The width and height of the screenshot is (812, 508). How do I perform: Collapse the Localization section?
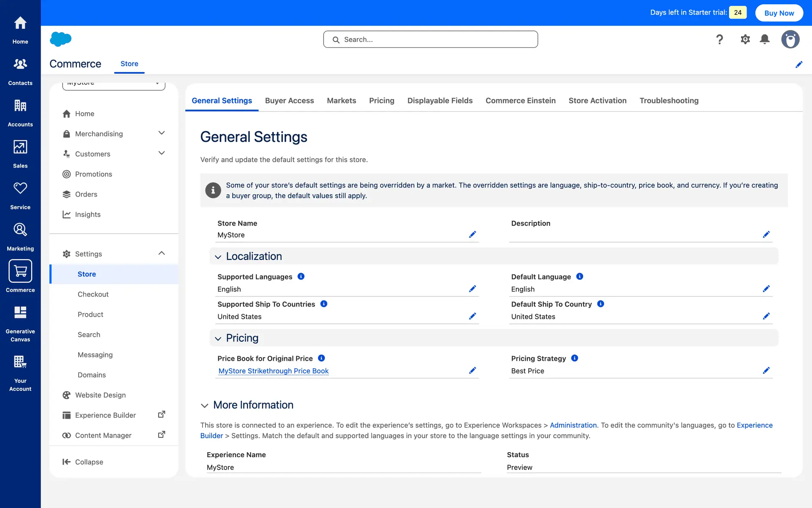click(x=218, y=257)
